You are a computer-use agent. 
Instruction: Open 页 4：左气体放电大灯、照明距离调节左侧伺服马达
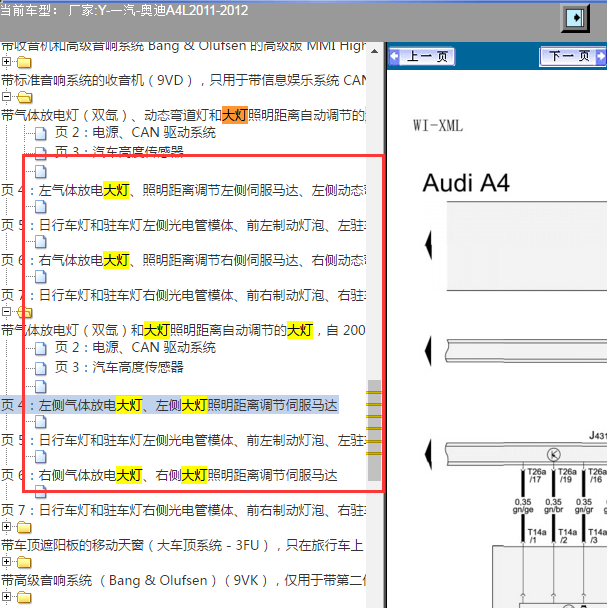[183, 190]
